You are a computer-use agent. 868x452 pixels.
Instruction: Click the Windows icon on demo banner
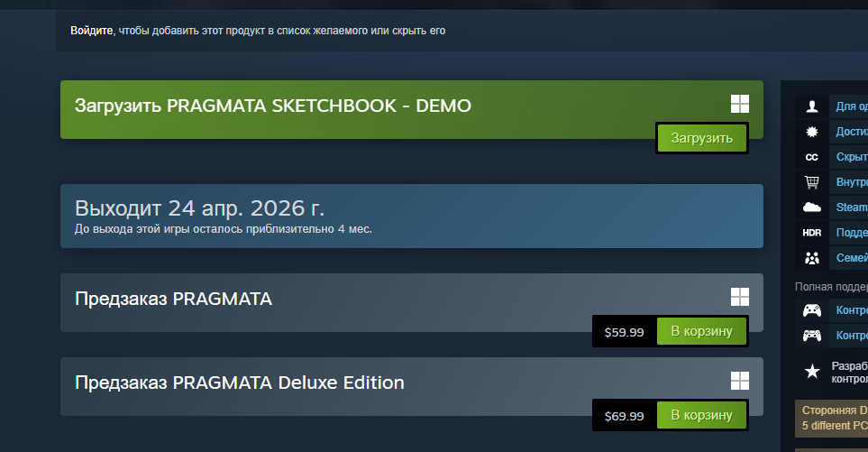[x=740, y=104]
